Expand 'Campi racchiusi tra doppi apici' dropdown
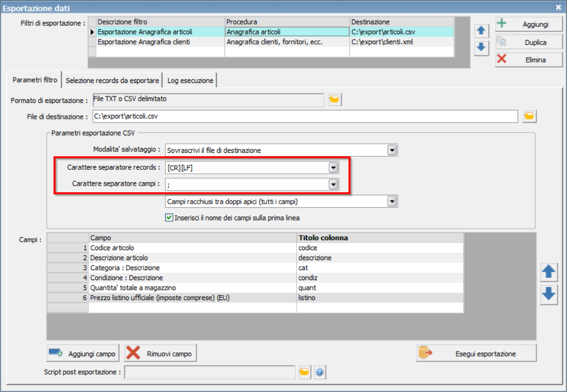Viewport: 567px width, 392px height. click(x=392, y=201)
